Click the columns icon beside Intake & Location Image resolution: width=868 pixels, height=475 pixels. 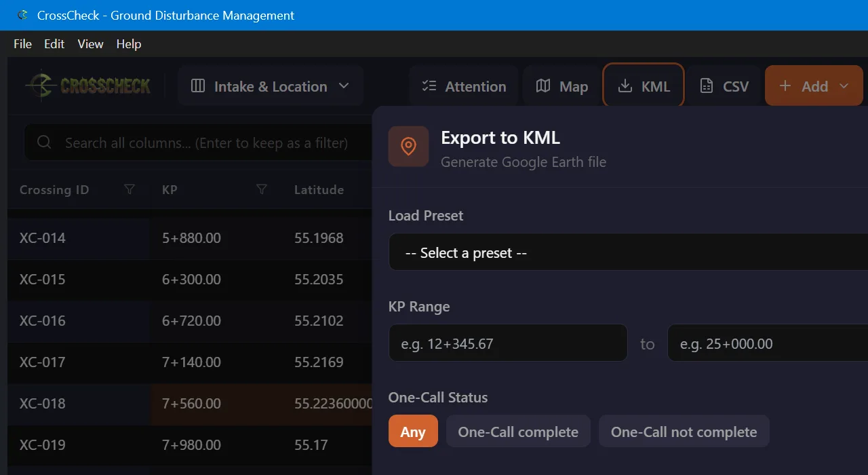(x=198, y=86)
